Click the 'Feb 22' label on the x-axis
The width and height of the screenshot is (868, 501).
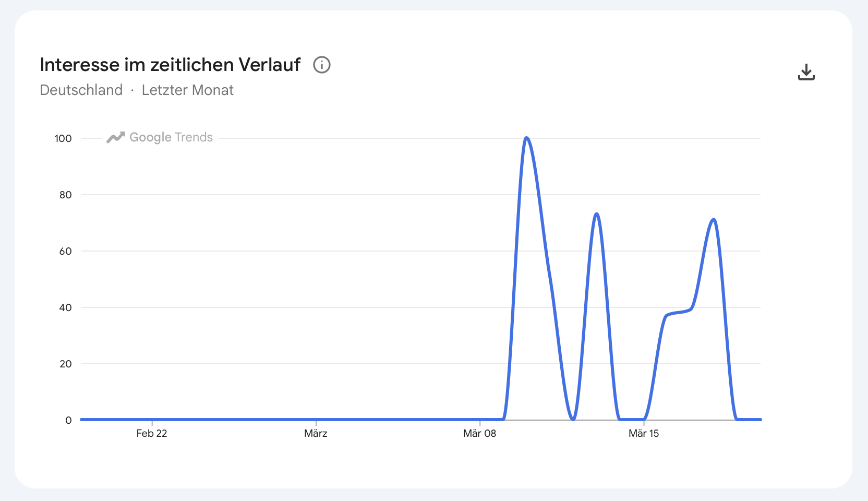(x=151, y=433)
